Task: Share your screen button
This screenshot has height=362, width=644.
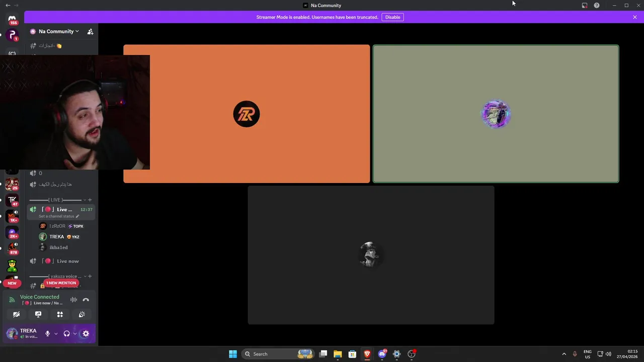Action: coord(38,314)
